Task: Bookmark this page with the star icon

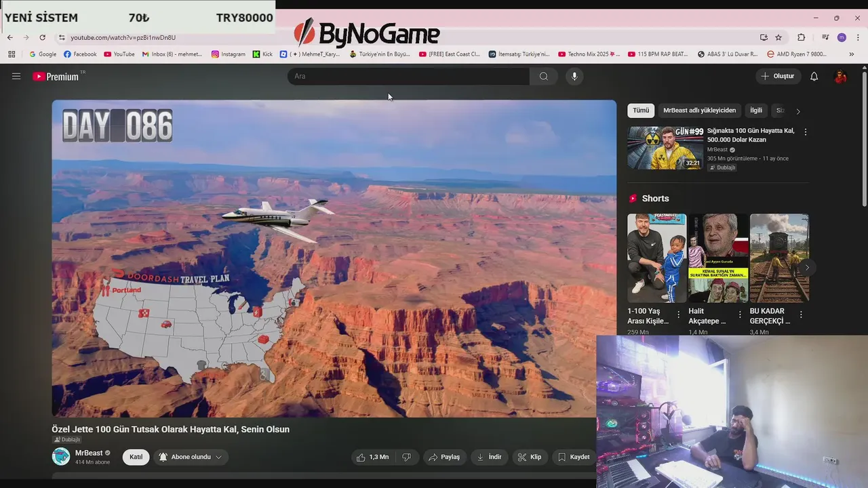Action: coord(778,37)
